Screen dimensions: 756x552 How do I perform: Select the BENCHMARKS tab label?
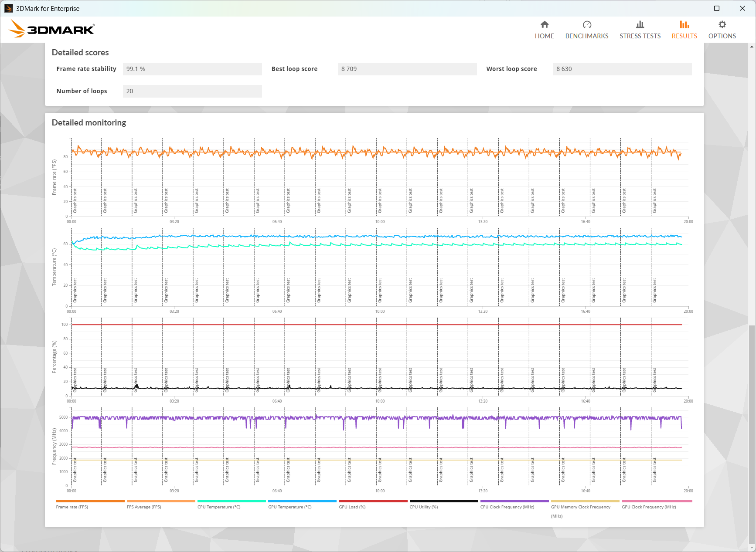[x=587, y=36]
